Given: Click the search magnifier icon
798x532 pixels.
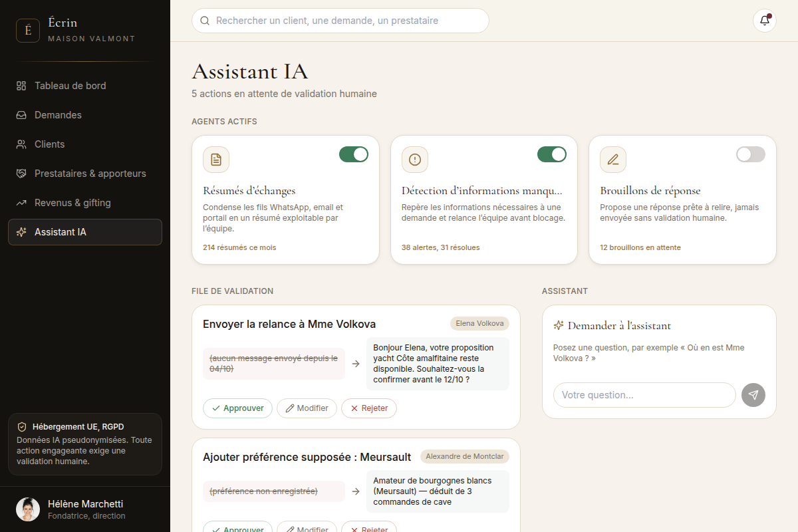Looking at the screenshot, I should tap(205, 21).
